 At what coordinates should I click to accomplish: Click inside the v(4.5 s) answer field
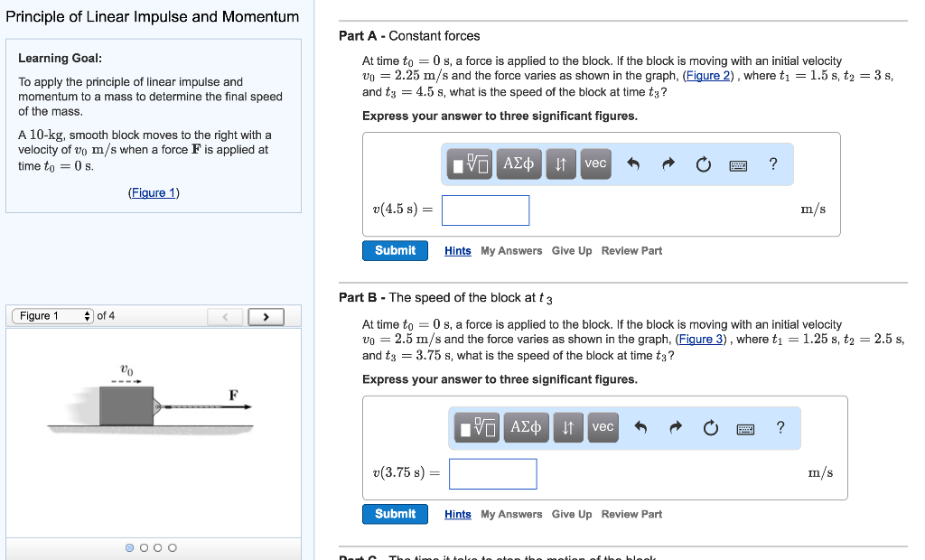(x=485, y=210)
